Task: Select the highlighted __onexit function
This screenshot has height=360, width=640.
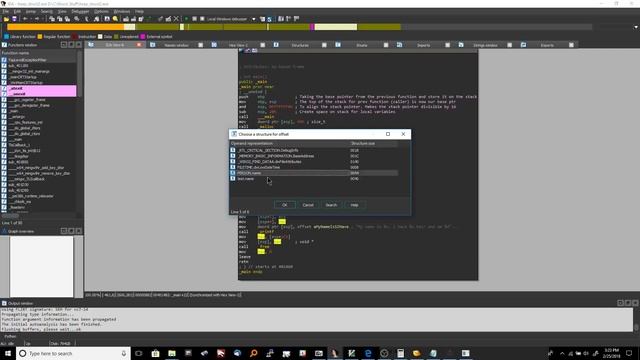Action: (x=39, y=94)
